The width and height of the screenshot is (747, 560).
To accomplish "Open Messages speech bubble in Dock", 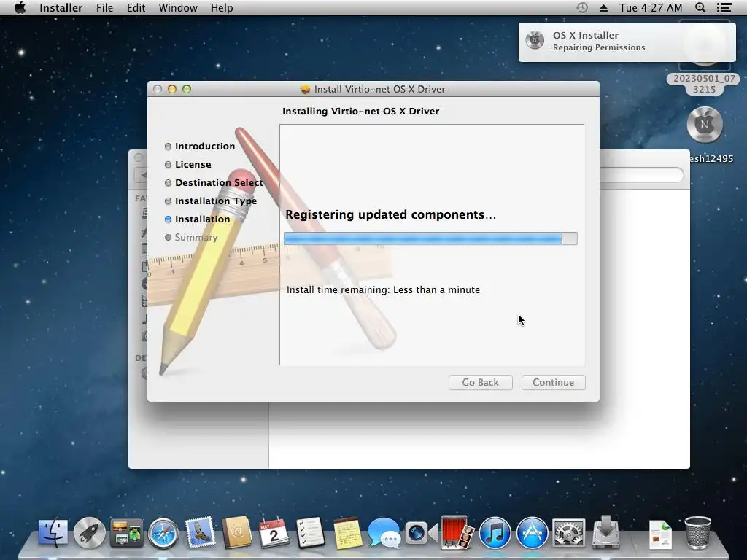I will (384, 533).
